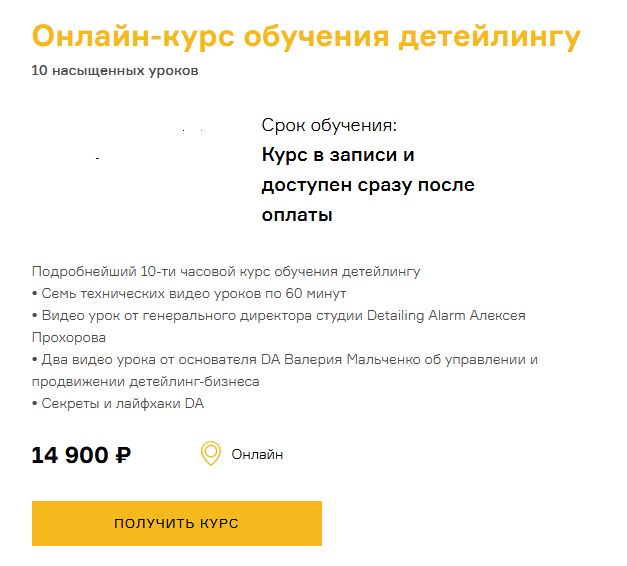Screen dimensions: 627x566
Task: Click the Онлайн location label
Action: (257, 455)
